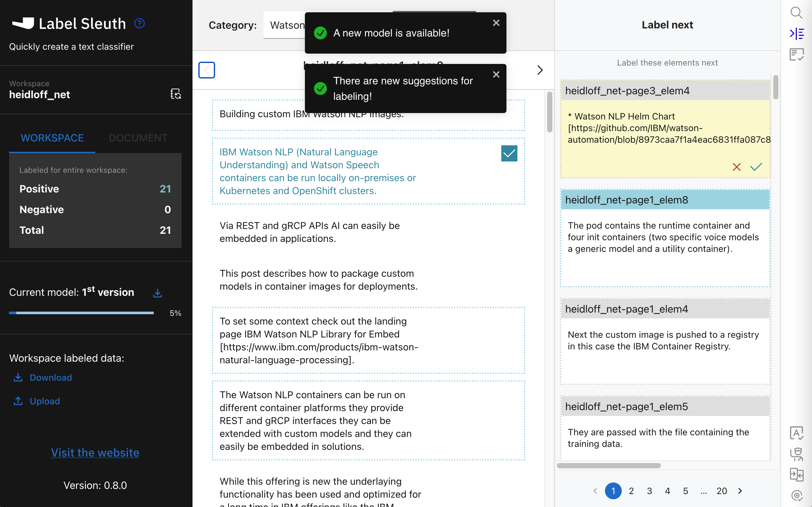Image resolution: width=812 pixels, height=507 pixels.
Task: Go to page 4 of suggestions
Action: pyautogui.click(x=667, y=491)
